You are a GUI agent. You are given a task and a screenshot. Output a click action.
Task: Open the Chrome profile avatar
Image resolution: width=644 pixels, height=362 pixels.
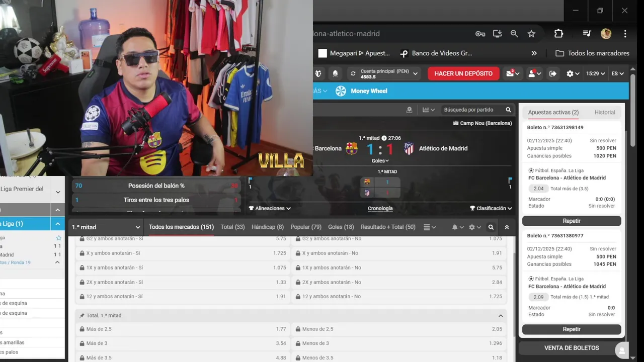pos(606,34)
